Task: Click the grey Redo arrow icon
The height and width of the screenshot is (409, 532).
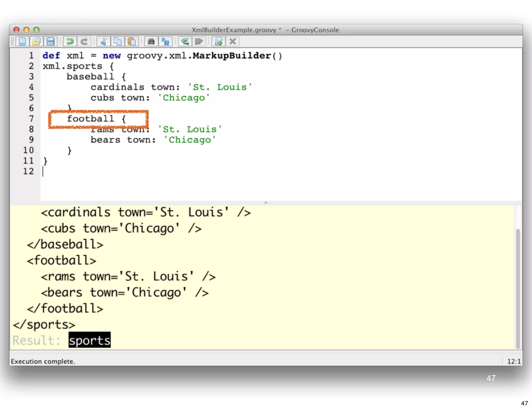Action: [84, 42]
